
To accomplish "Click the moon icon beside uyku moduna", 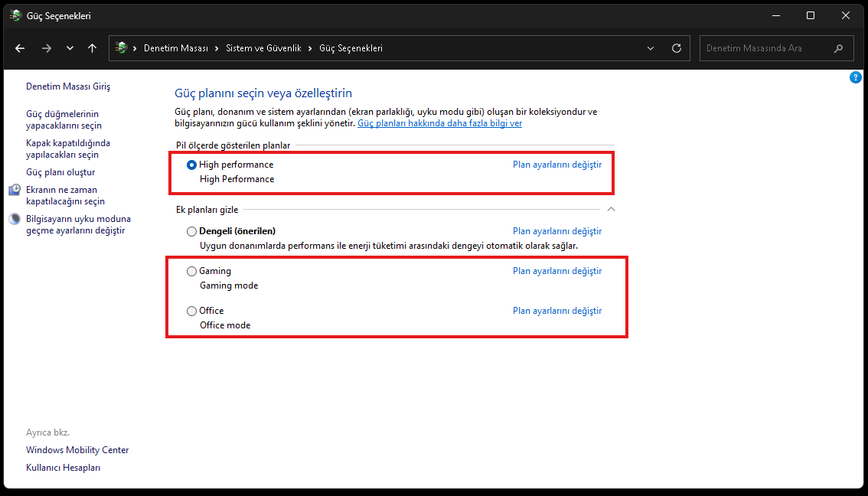I will [15, 219].
